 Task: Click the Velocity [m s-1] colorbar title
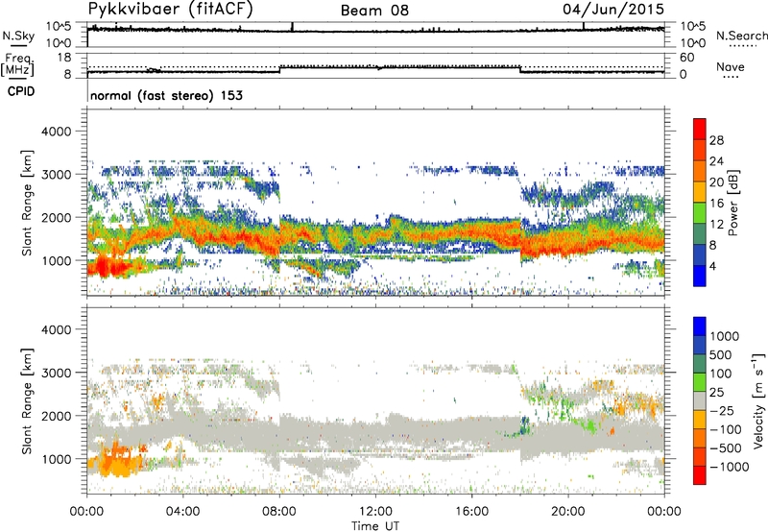(x=758, y=400)
